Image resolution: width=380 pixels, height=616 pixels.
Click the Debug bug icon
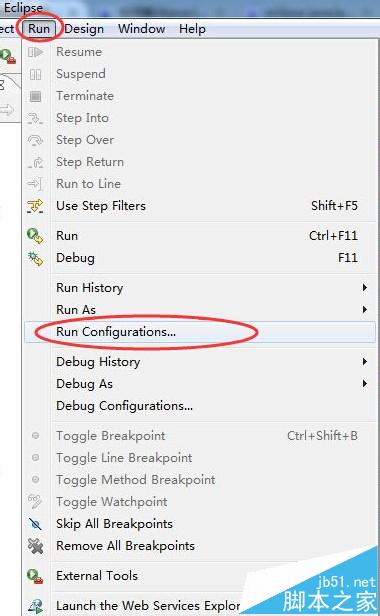(x=35, y=258)
